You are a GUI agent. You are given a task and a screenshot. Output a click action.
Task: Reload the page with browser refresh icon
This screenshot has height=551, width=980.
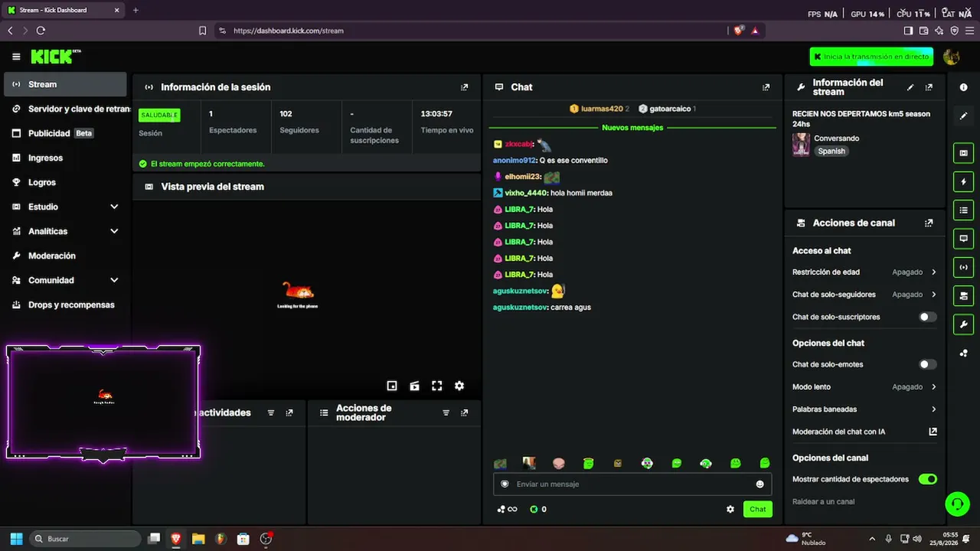(x=41, y=31)
